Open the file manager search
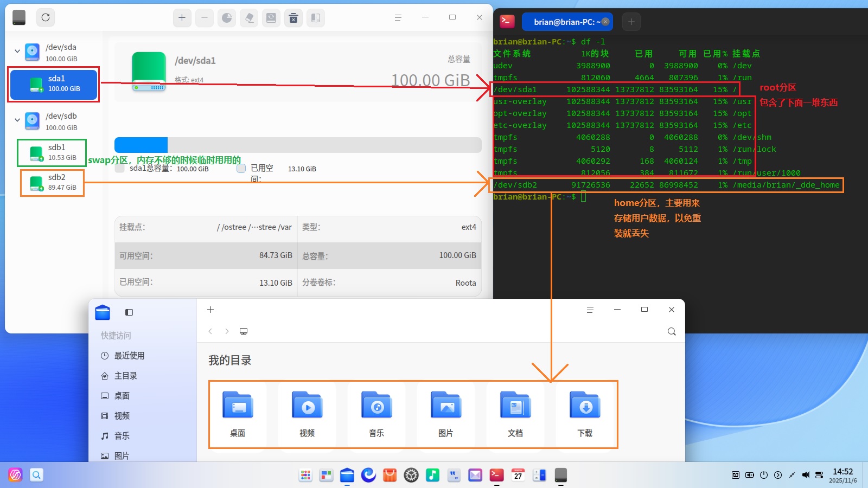 pyautogui.click(x=672, y=331)
